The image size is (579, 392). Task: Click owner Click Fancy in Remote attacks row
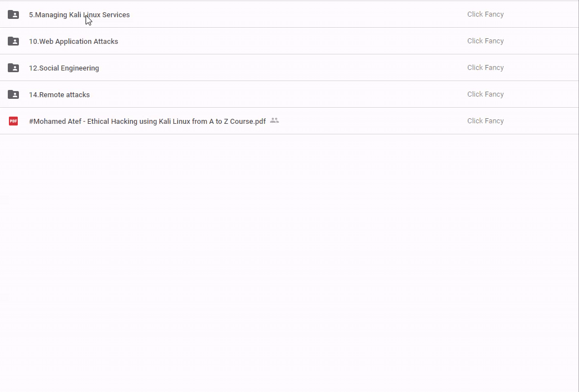pyautogui.click(x=485, y=94)
